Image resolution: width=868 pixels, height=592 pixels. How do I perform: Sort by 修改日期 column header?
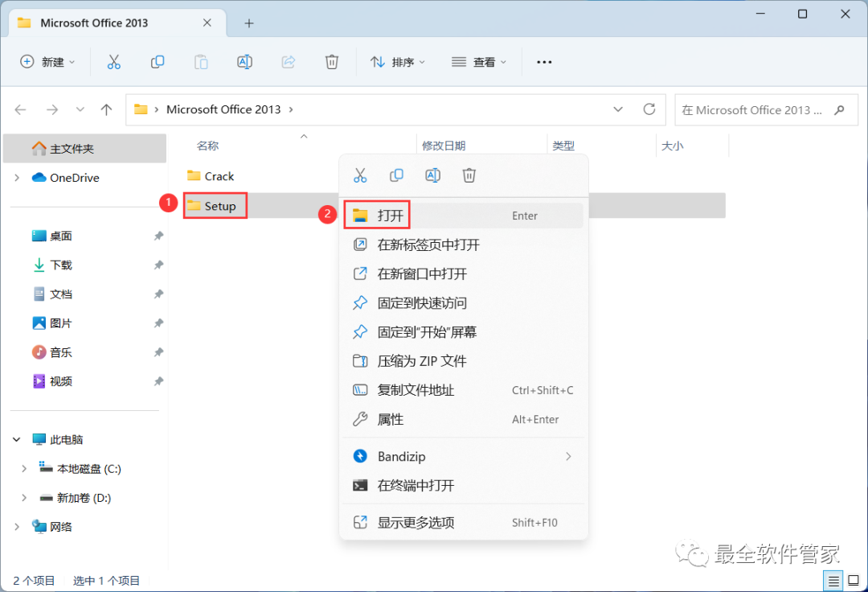pos(444,146)
